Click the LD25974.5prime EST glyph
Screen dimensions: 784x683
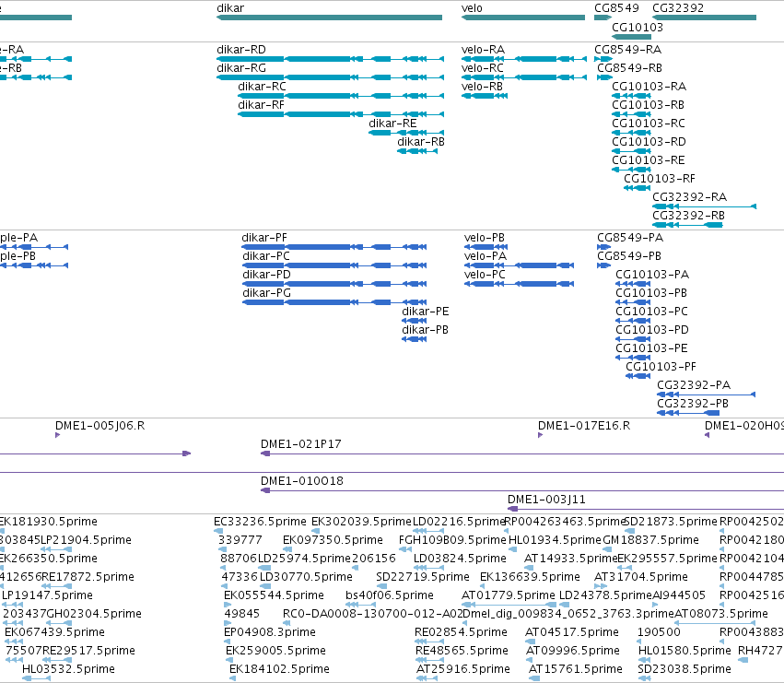264,568
